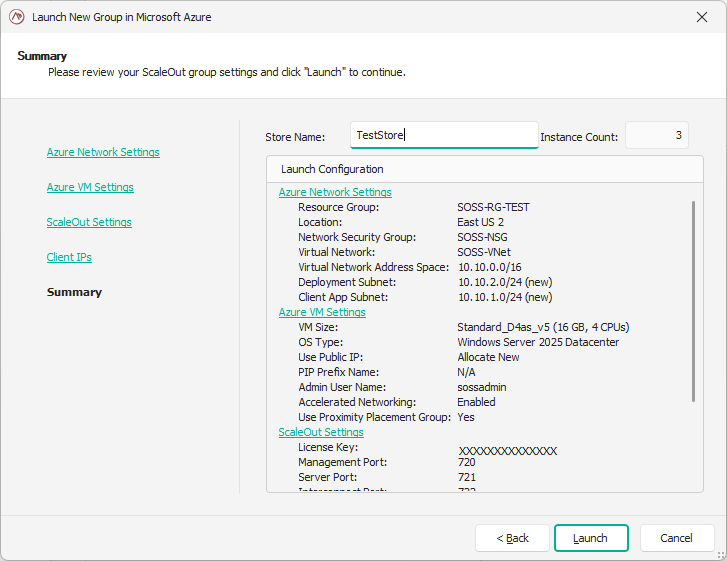727x561 pixels.
Task: Open Azure Network Settings link in Launch Configuration
Action: [x=335, y=192]
